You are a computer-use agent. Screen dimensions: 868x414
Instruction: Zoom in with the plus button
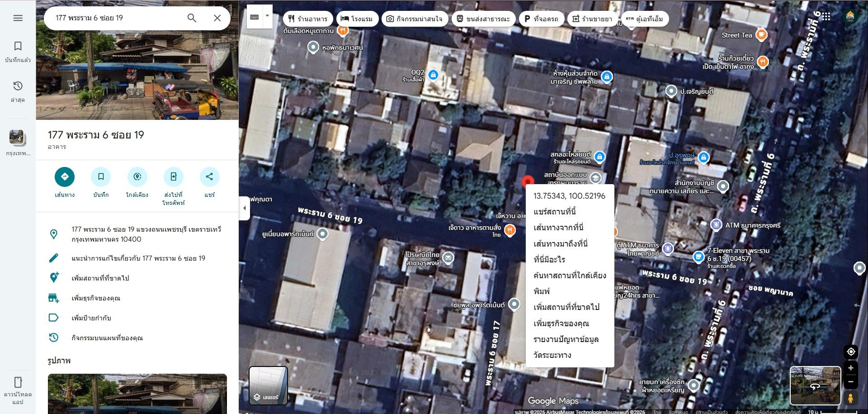(851, 368)
